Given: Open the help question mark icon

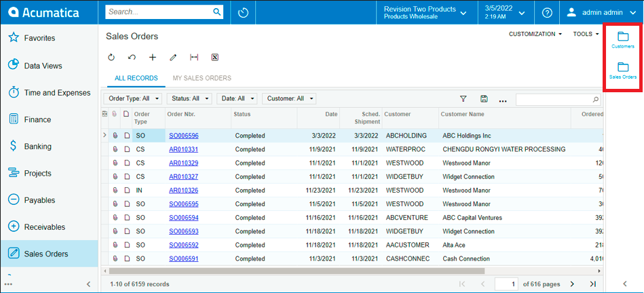Looking at the screenshot, I should click(547, 13).
